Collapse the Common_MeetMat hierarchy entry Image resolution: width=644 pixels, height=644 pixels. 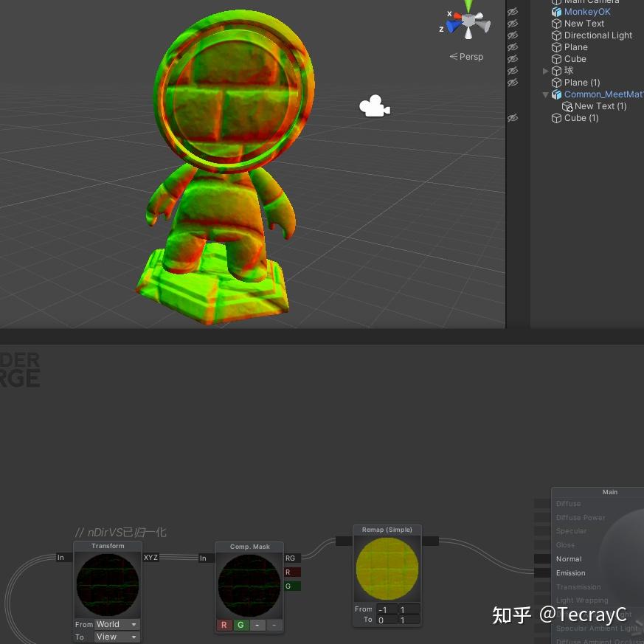(x=546, y=94)
